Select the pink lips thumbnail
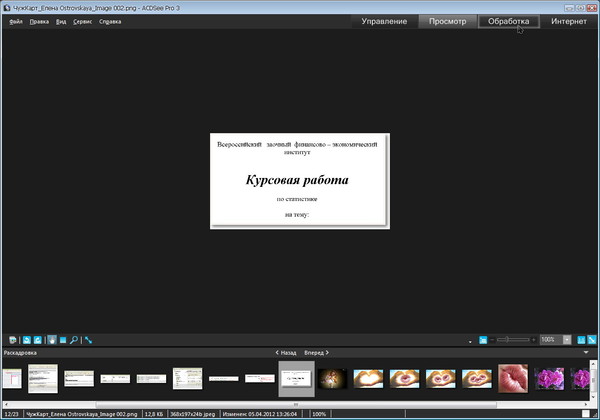 pos(513,378)
